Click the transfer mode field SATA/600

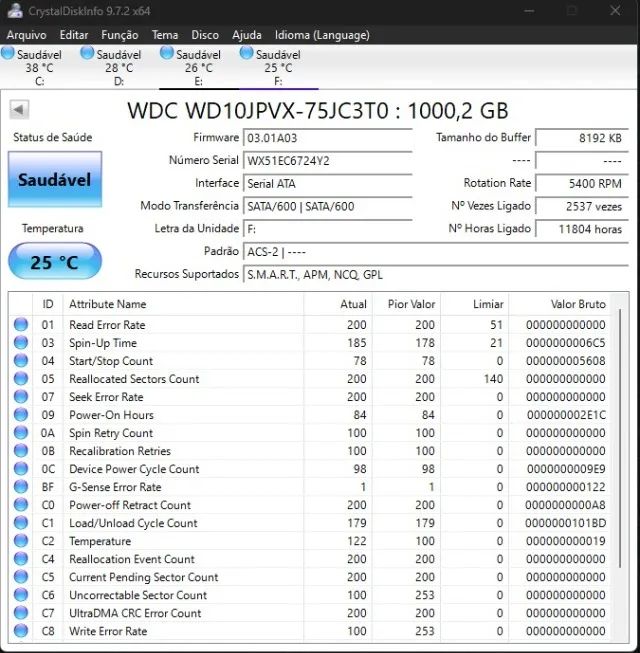tap(328, 206)
